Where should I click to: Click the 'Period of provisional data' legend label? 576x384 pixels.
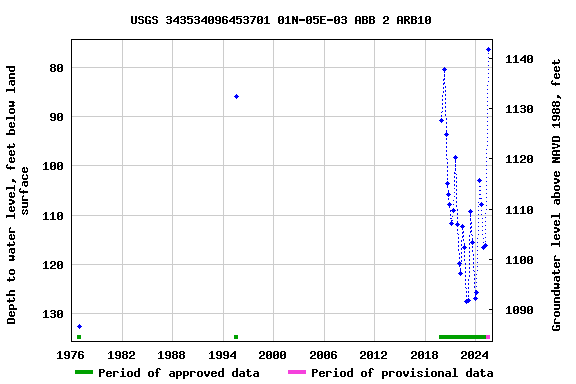(x=402, y=373)
